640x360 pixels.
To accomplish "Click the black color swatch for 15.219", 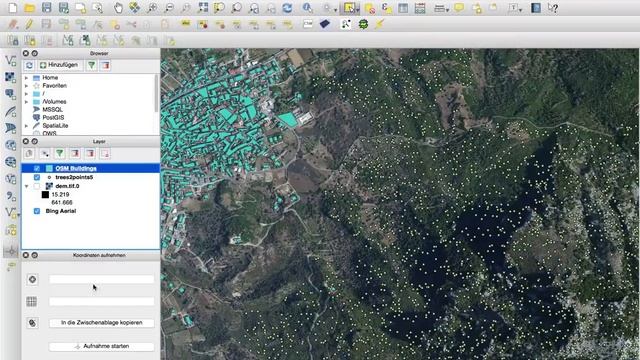I will pos(45,195).
